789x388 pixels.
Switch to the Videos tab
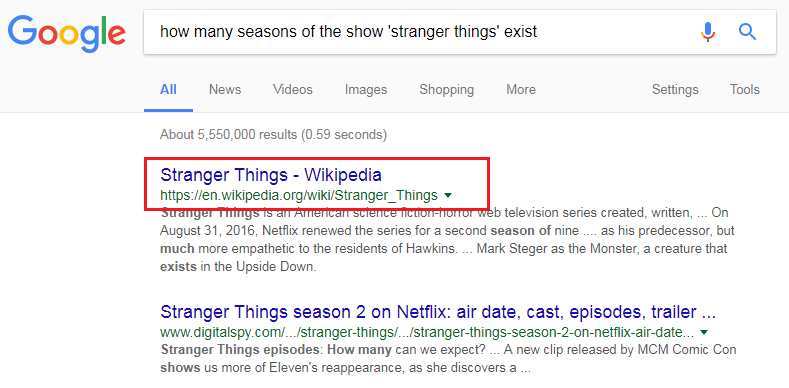[x=293, y=90]
